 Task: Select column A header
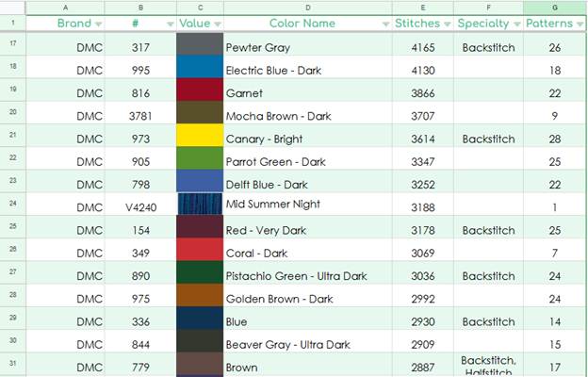click(x=66, y=7)
